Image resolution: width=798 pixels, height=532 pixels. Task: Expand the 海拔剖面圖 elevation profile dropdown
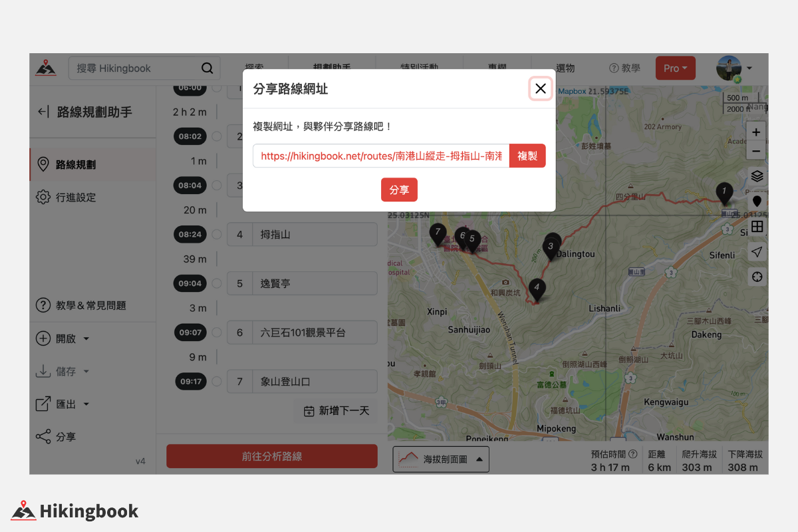click(x=441, y=459)
